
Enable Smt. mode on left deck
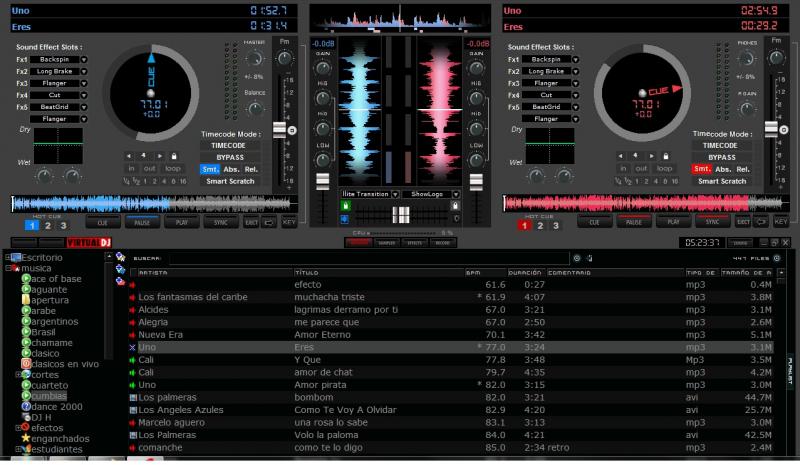(x=210, y=169)
